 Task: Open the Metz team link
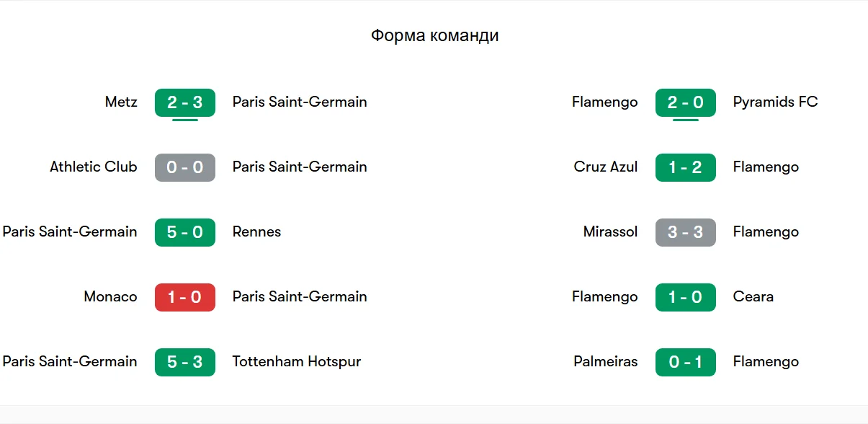pyautogui.click(x=121, y=102)
